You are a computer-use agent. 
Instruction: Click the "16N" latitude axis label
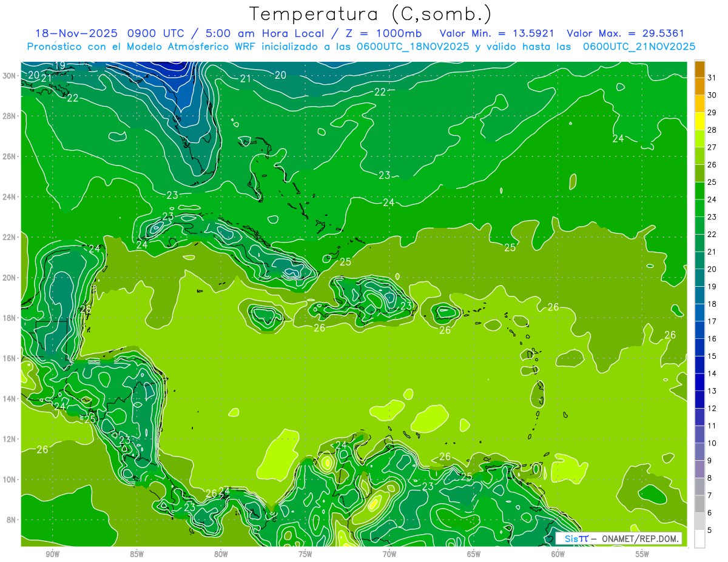[8, 358]
